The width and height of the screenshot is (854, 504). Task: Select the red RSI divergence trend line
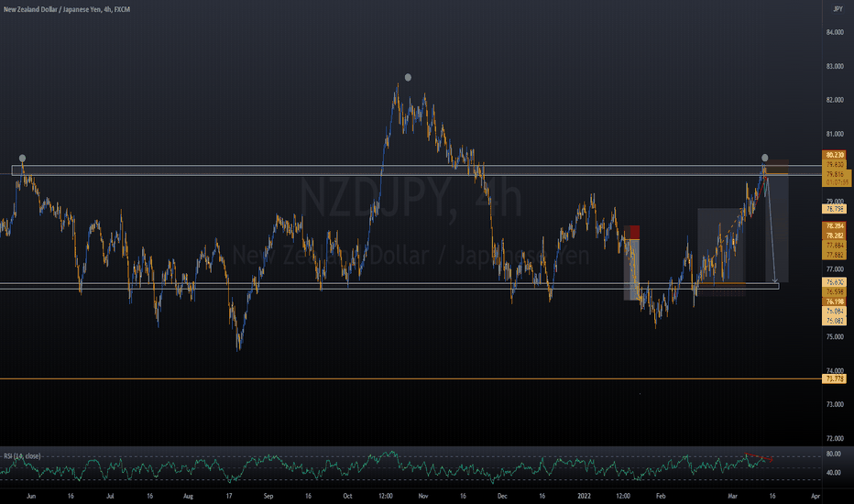pos(759,457)
